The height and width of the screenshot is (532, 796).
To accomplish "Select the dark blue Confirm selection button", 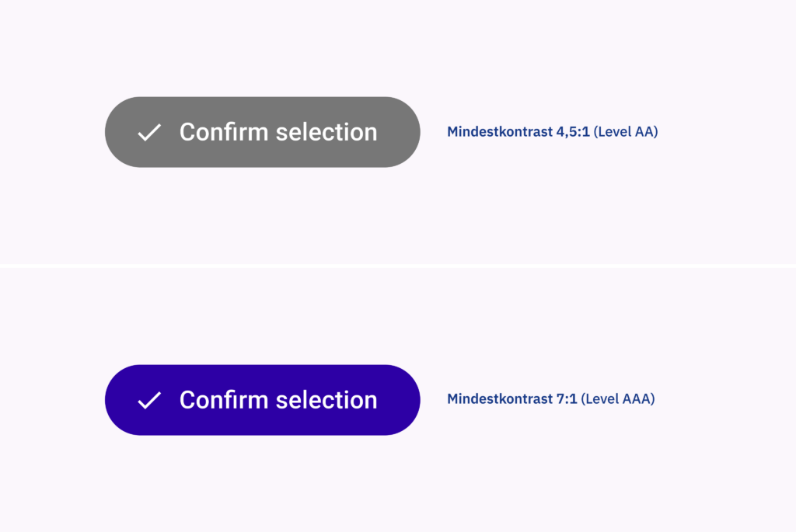I will 263,400.
